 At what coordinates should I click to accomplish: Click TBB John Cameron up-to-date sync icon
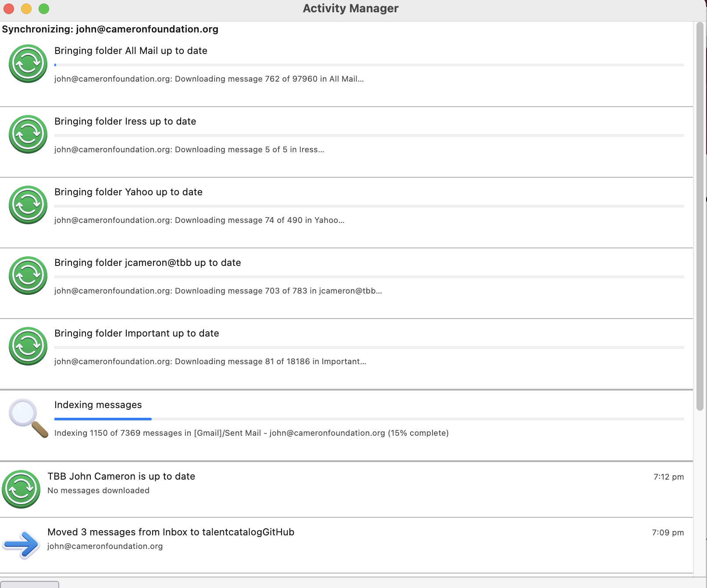pos(21,489)
